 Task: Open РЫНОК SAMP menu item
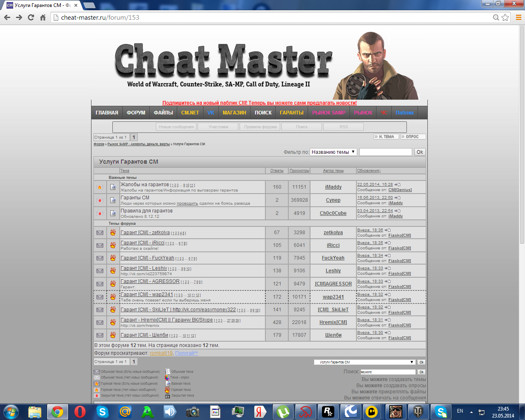(329, 113)
